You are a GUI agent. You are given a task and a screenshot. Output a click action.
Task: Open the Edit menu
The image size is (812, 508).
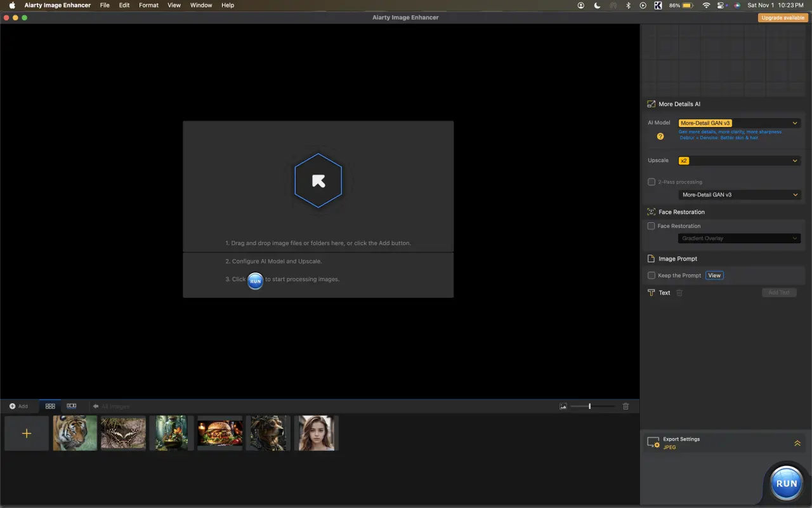coord(124,5)
